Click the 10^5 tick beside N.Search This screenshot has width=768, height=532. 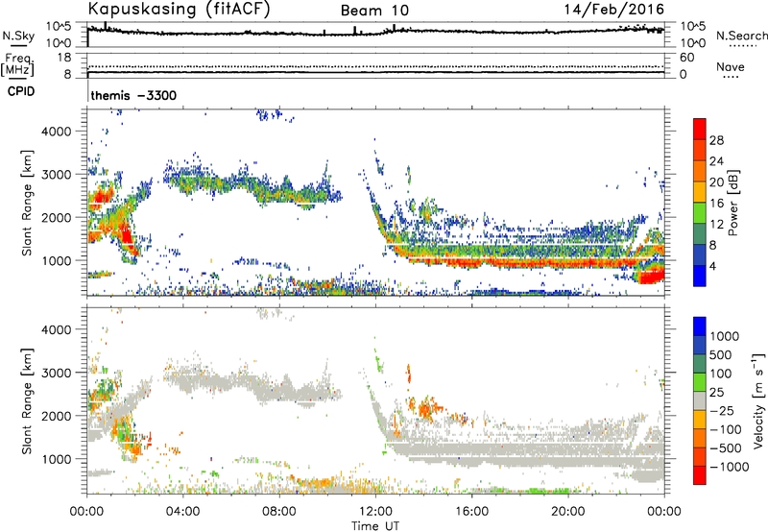tap(692, 26)
